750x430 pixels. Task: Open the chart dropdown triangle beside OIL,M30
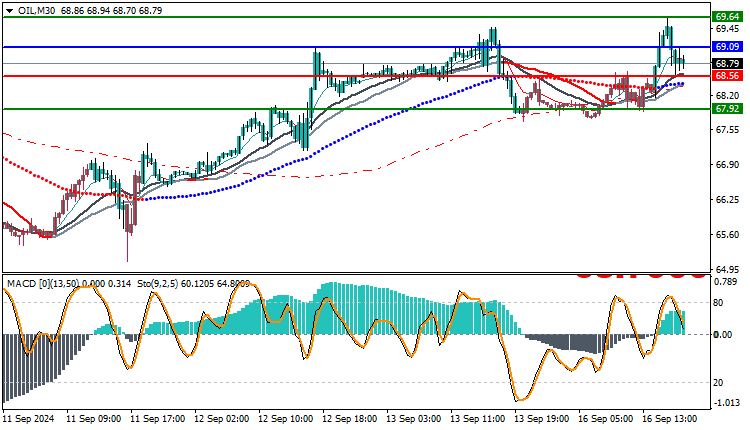[10, 11]
